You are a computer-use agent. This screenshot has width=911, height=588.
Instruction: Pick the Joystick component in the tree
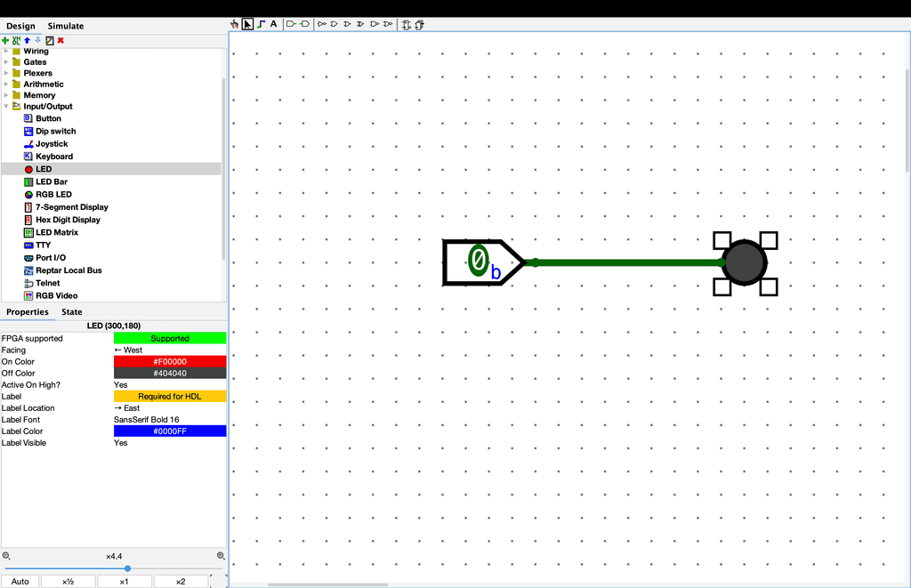pyautogui.click(x=52, y=144)
